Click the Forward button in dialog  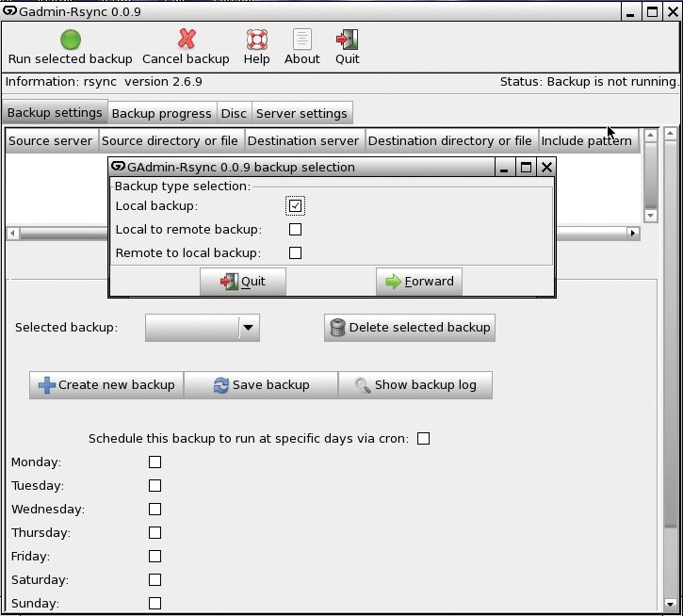(419, 282)
